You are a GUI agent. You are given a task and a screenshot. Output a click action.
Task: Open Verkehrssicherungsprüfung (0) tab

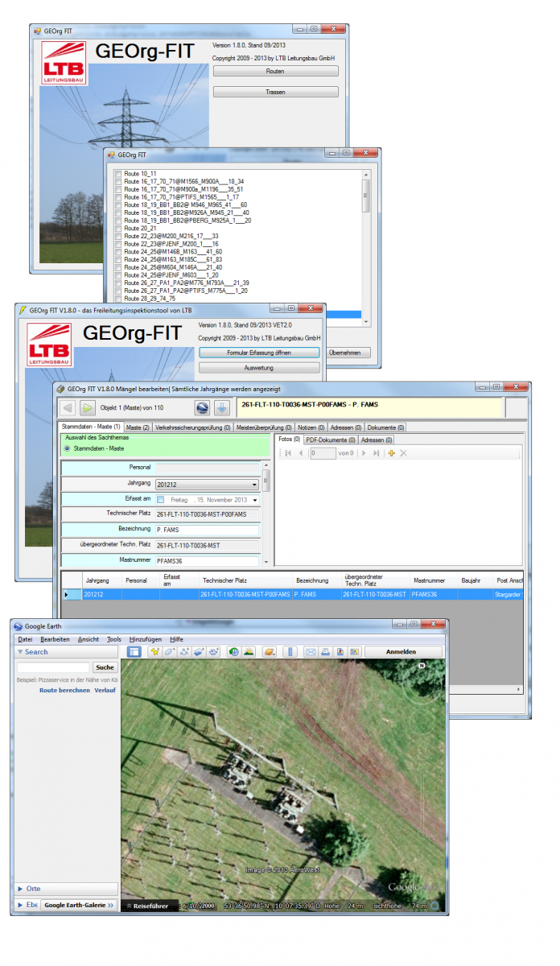192,427
